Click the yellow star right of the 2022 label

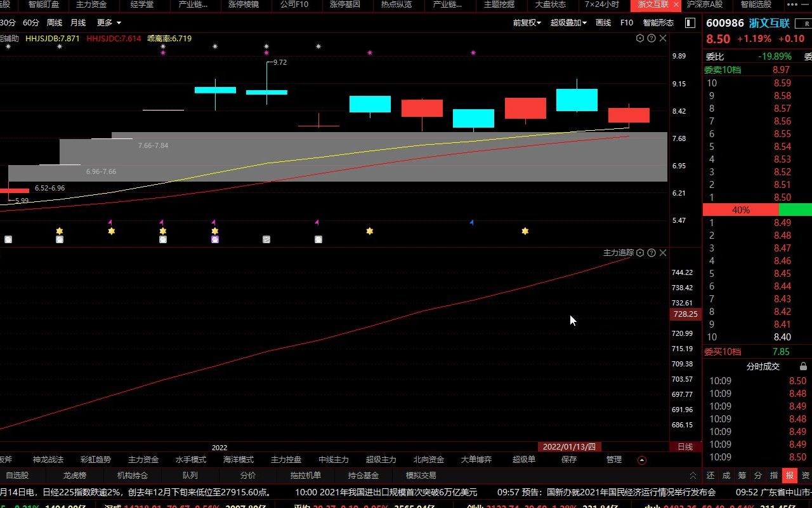370,231
